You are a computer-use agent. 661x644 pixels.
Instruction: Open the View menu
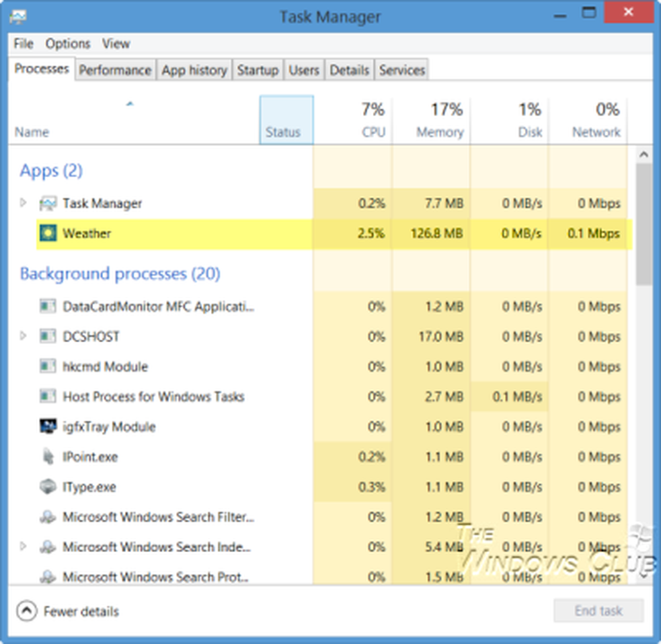(116, 44)
